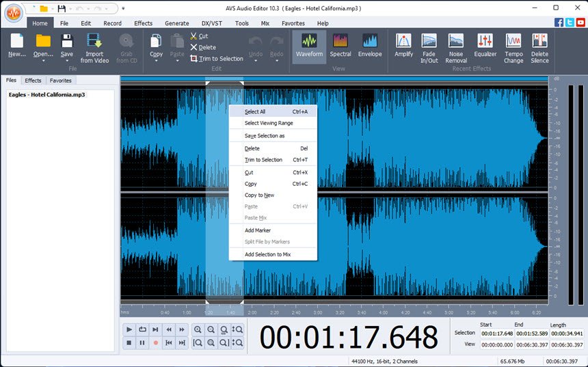This screenshot has height=367, width=588.
Task: Click the horizontal zoom in magnifier
Action: [x=198, y=329]
